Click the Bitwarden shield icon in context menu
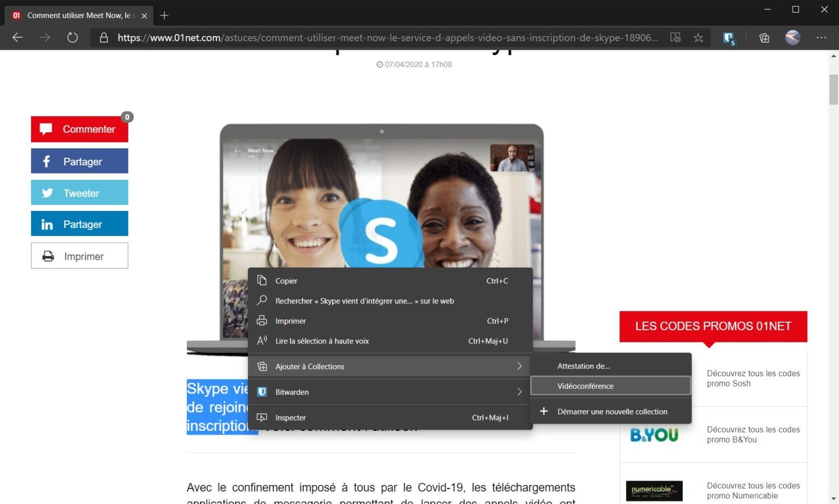Viewport: 839px width, 504px height. click(262, 392)
